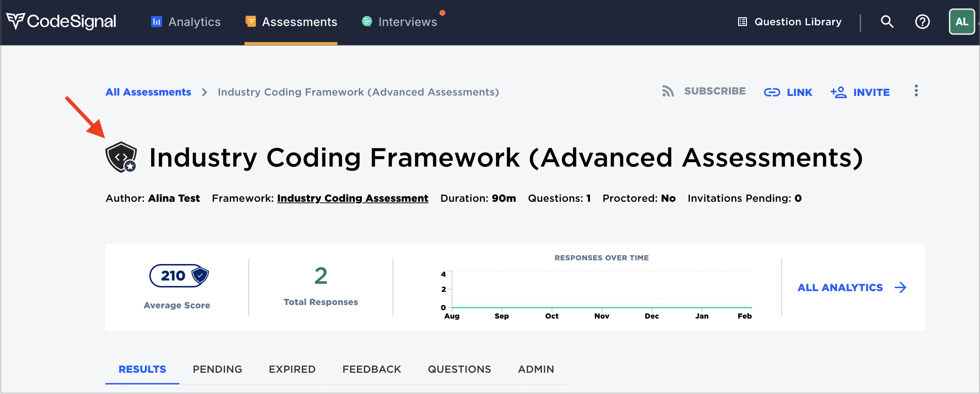Click the shield code badge icon
980x394 pixels.
coord(121,157)
